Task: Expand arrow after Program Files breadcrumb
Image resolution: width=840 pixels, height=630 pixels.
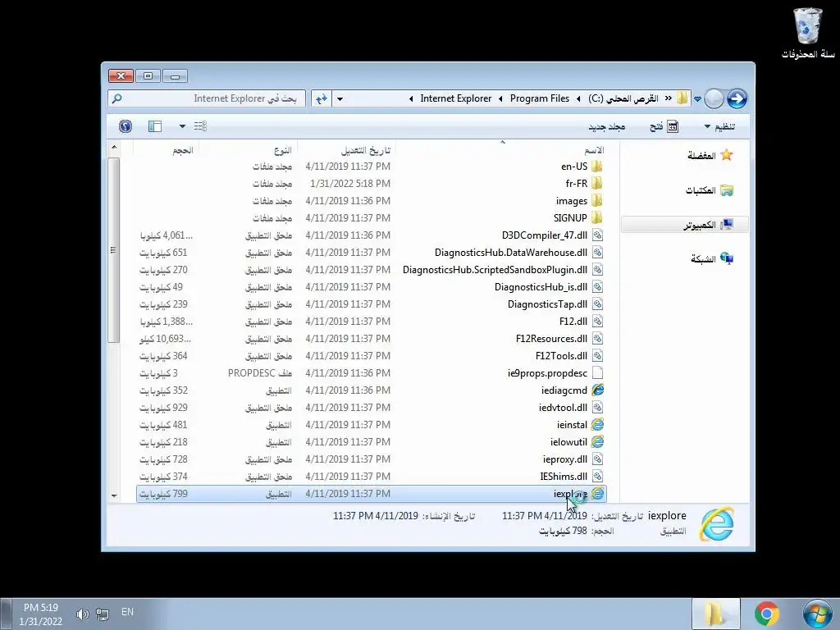Action: tap(500, 98)
